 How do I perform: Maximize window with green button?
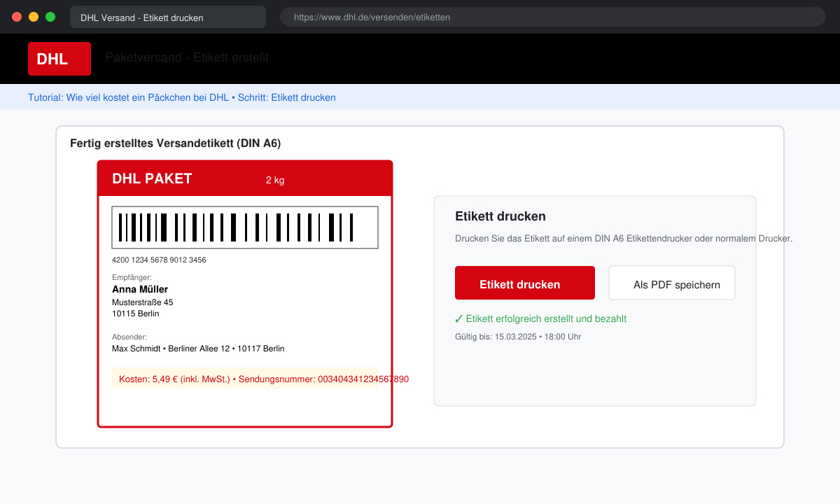tap(50, 17)
